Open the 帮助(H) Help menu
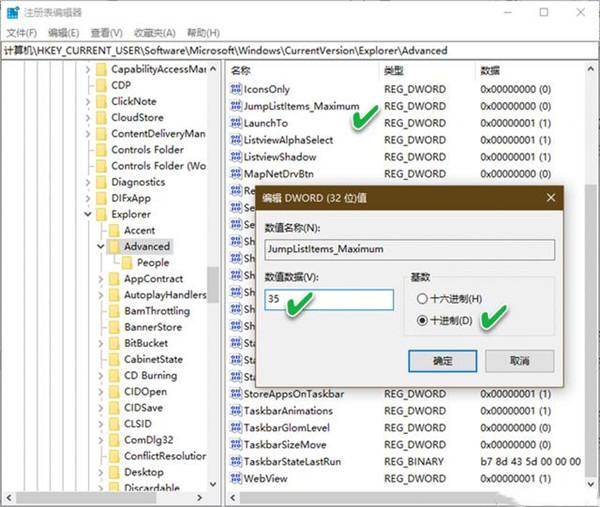 coord(203,33)
